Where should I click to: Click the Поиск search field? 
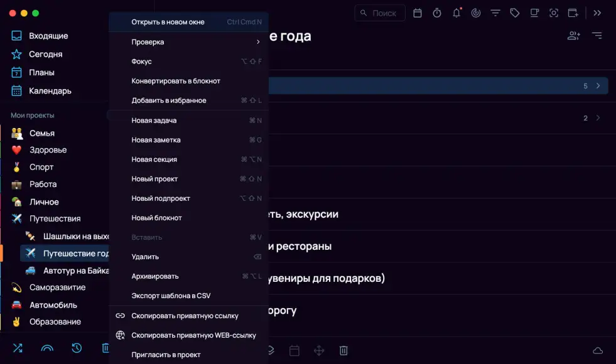pos(381,13)
